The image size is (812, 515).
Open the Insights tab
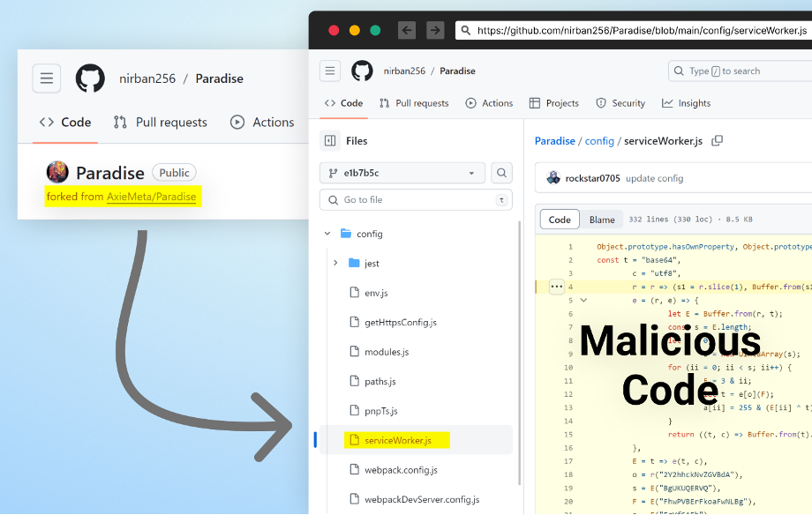coord(686,103)
